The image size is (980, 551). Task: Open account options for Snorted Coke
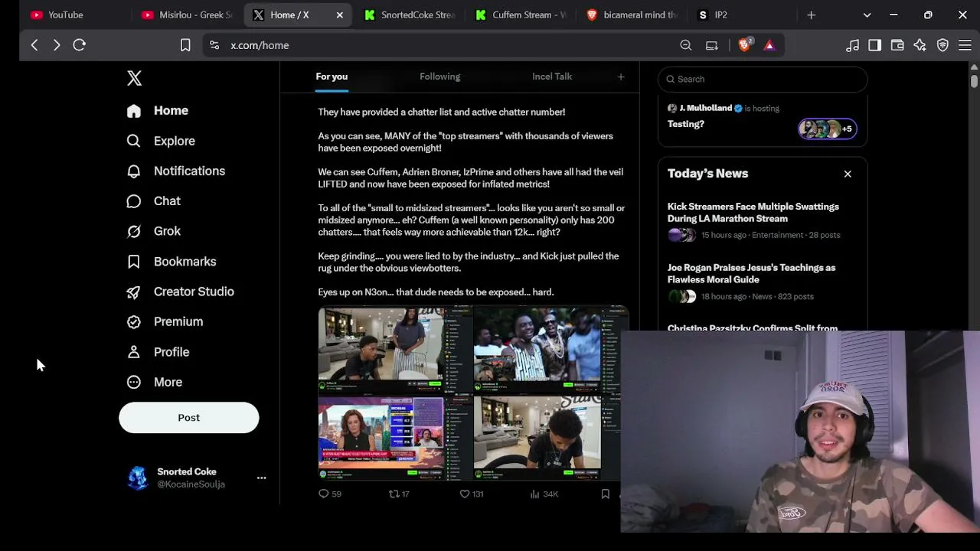point(261,478)
